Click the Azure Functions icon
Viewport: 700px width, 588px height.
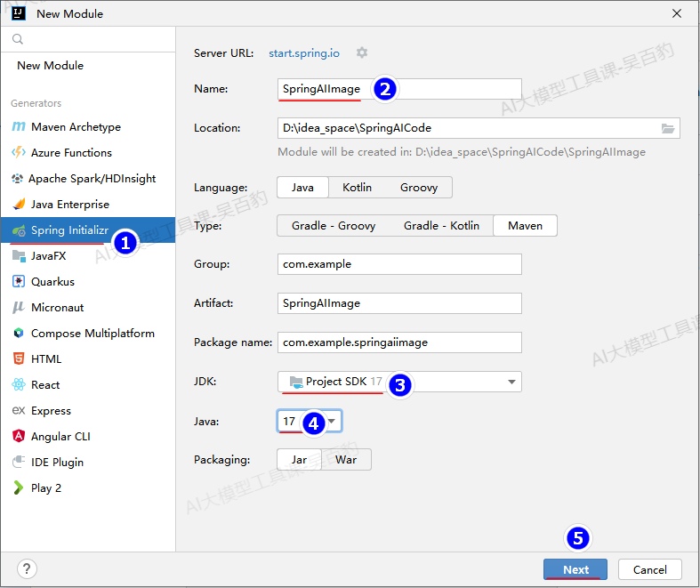[19, 153]
